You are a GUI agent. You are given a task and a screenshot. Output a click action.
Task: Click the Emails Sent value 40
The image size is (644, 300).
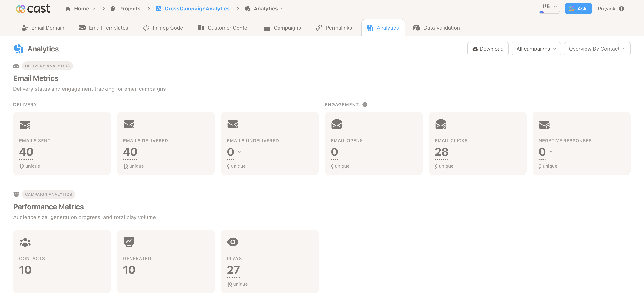coord(26,152)
